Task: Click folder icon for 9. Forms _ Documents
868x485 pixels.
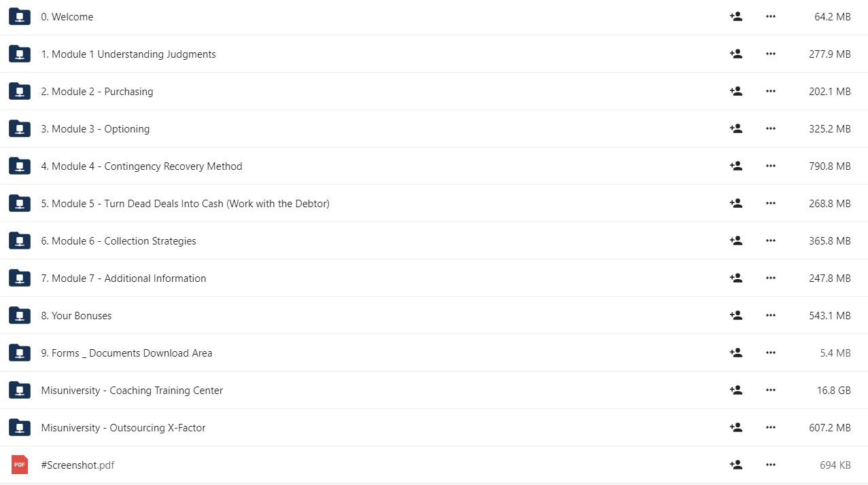Action: tap(20, 353)
